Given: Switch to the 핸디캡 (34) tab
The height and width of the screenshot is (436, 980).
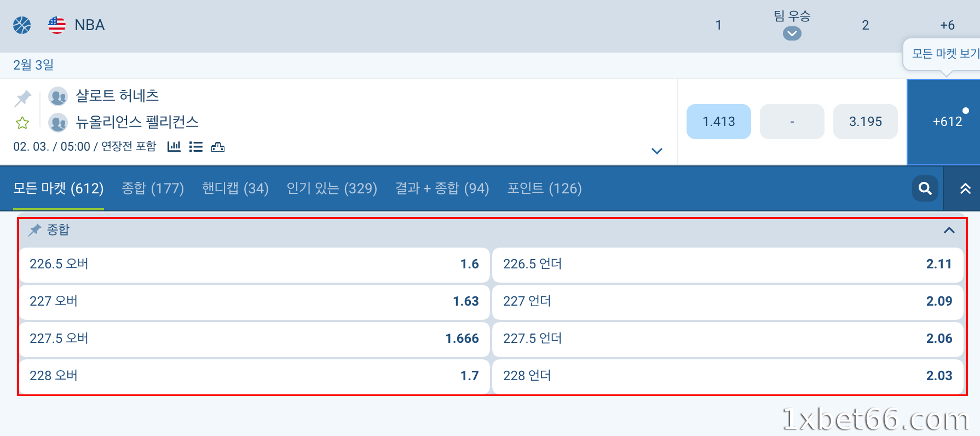Looking at the screenshot, I should (x=234, y=188).
